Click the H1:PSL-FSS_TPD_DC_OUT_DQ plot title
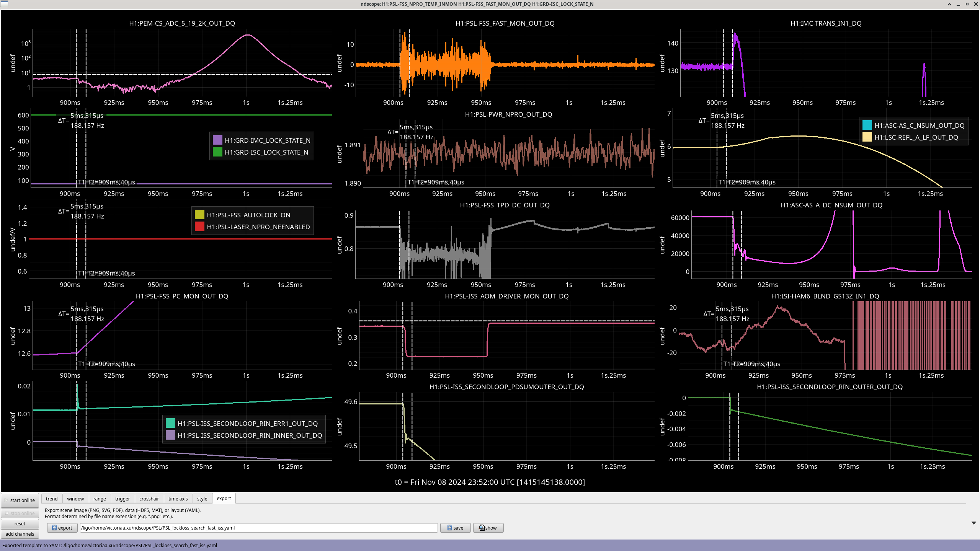 pos(505,205)
